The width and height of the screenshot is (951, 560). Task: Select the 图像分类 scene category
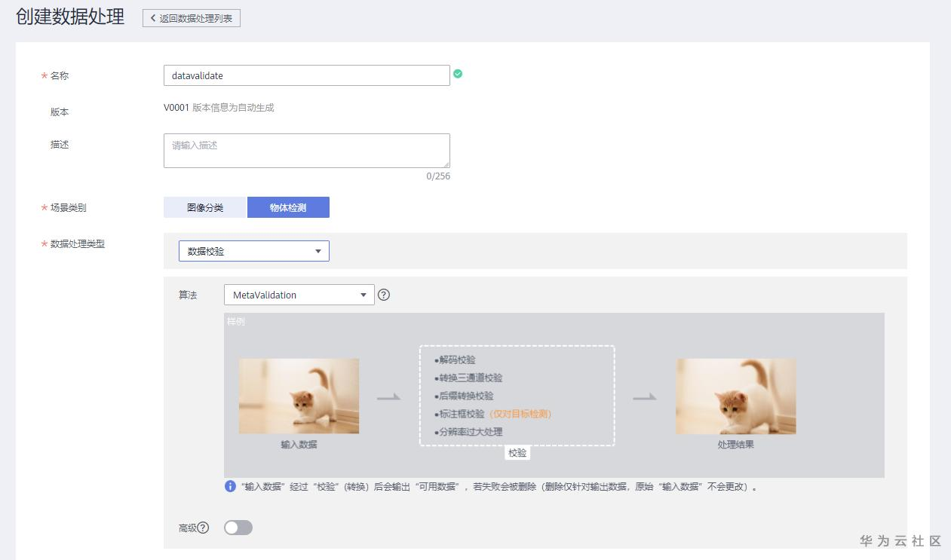tap(204, 207)
